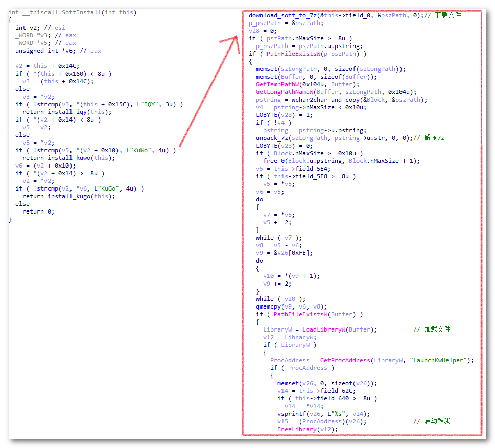495x448 pixels.
Task: Select the "LaunchKwHelper" string argument
Action: click(442, 360)
